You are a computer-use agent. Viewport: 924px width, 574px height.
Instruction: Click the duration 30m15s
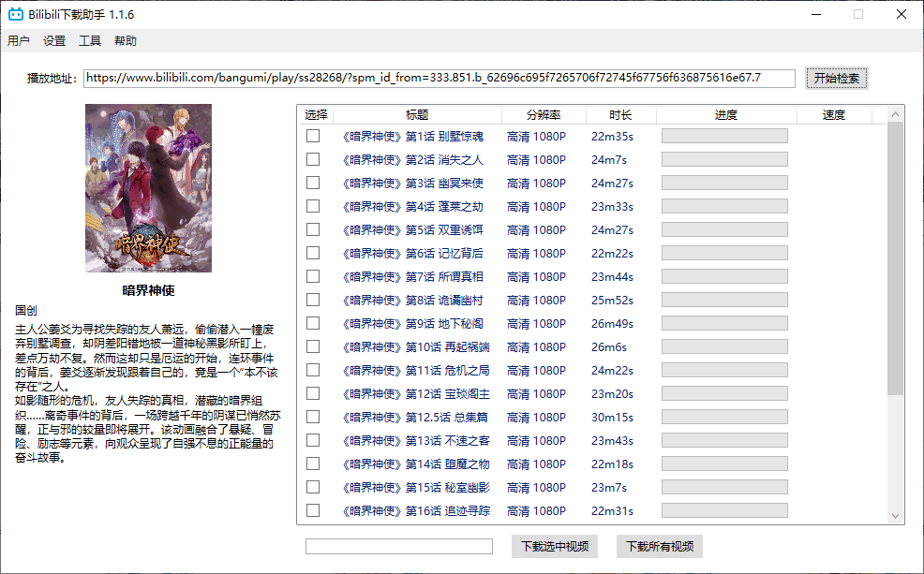612,417
